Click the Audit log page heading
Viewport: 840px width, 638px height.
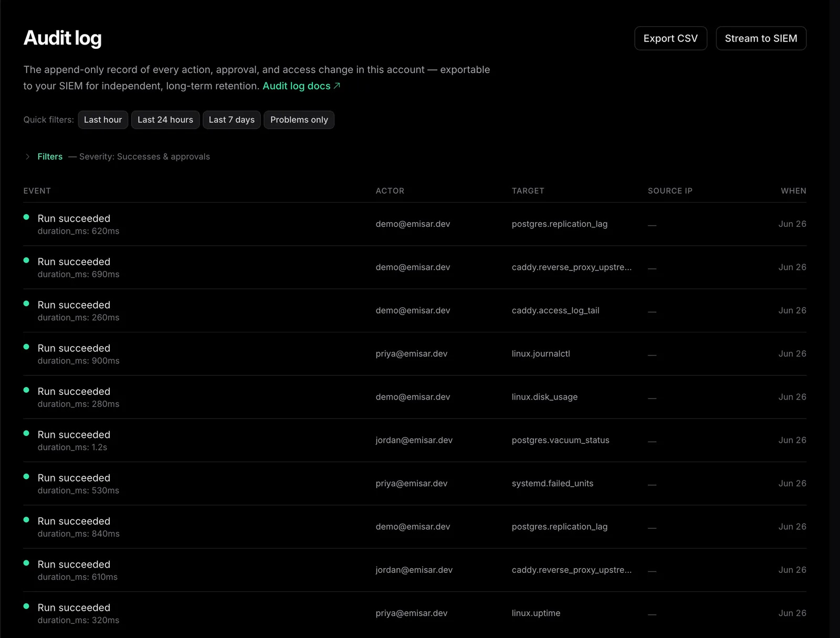coord(62,38)
